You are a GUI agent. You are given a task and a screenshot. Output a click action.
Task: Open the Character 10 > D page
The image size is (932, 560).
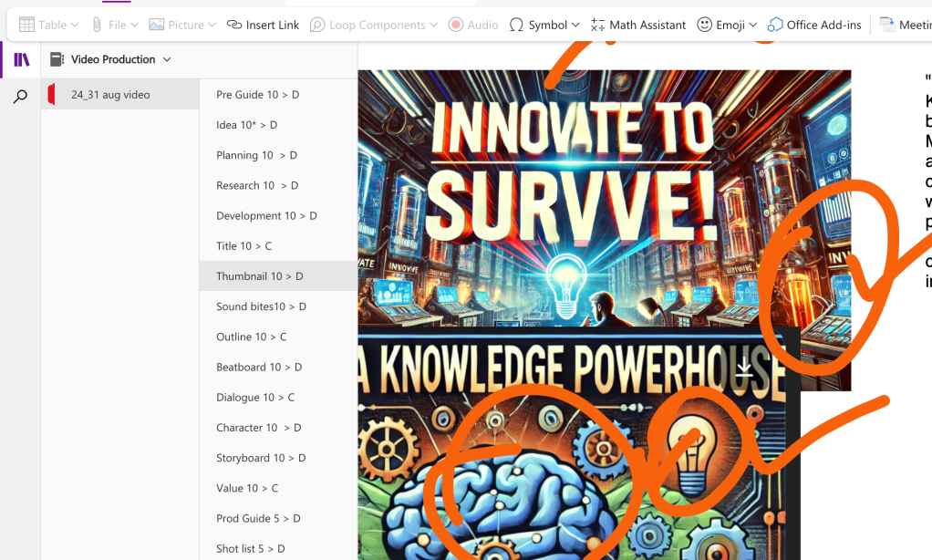click(x=278, y=428)
